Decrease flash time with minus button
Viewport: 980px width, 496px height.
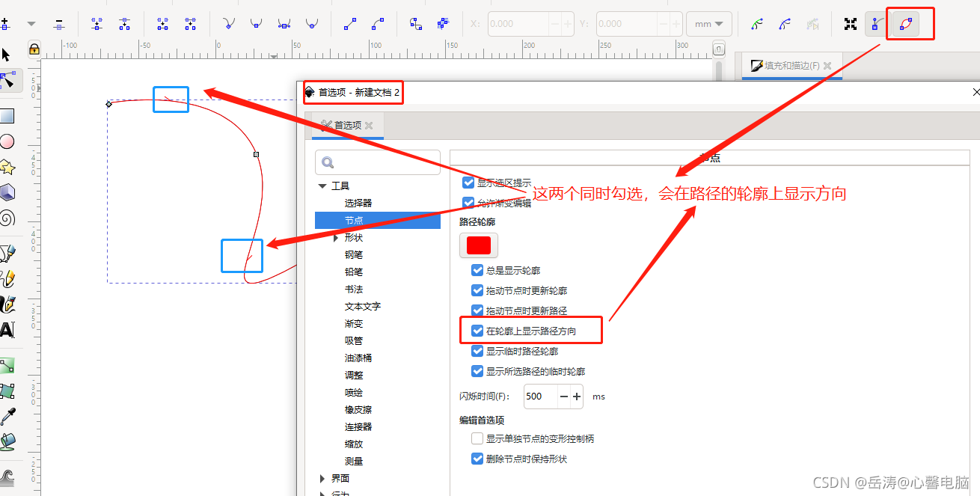tap(563, 397)
